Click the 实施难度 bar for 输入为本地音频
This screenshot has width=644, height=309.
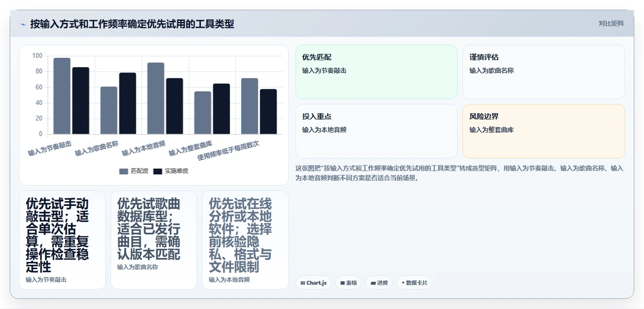175,106
